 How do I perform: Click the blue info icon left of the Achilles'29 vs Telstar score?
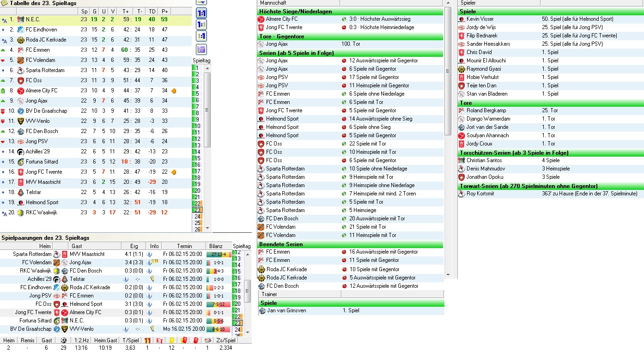[x=126, y=279]
